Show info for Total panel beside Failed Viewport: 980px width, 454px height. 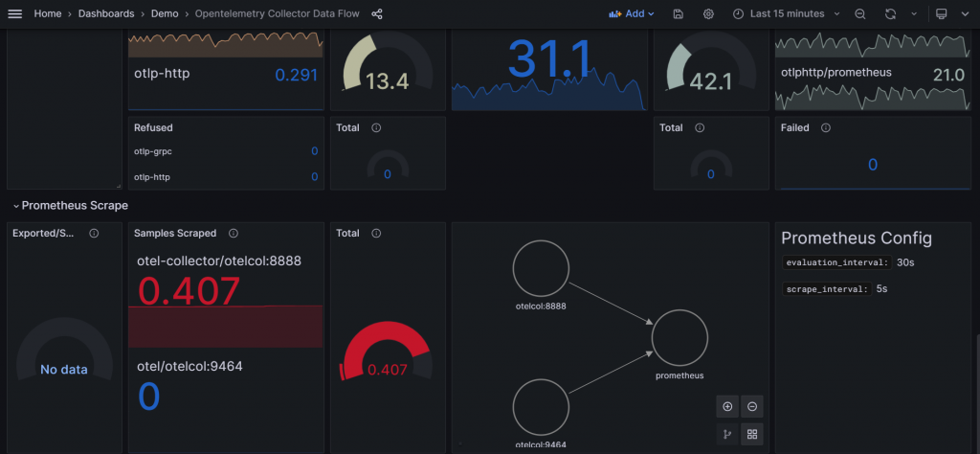[x=700, y=127]
